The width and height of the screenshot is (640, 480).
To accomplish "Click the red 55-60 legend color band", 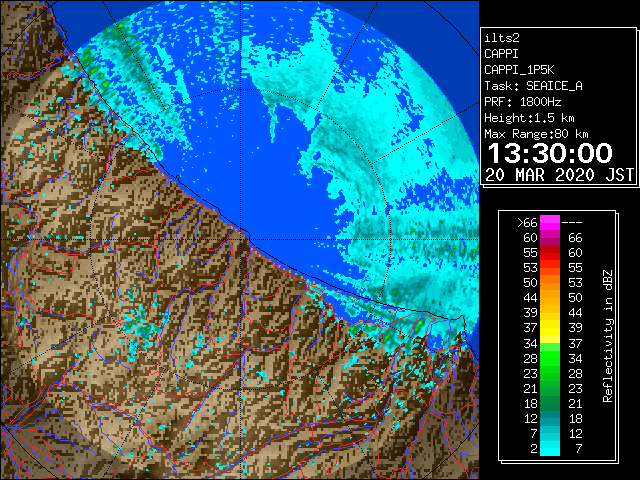I will tap(550, 253).
